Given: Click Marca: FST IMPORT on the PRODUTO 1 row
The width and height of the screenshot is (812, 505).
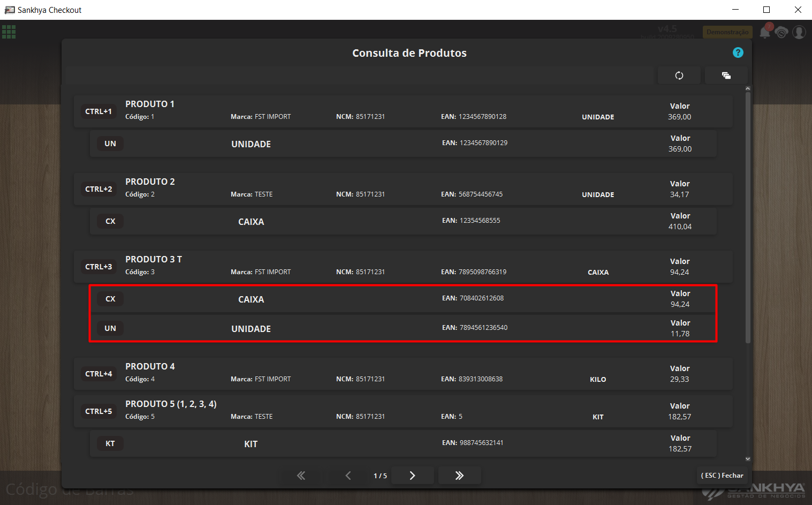Looking at the screenshot, I should (261, 117).
